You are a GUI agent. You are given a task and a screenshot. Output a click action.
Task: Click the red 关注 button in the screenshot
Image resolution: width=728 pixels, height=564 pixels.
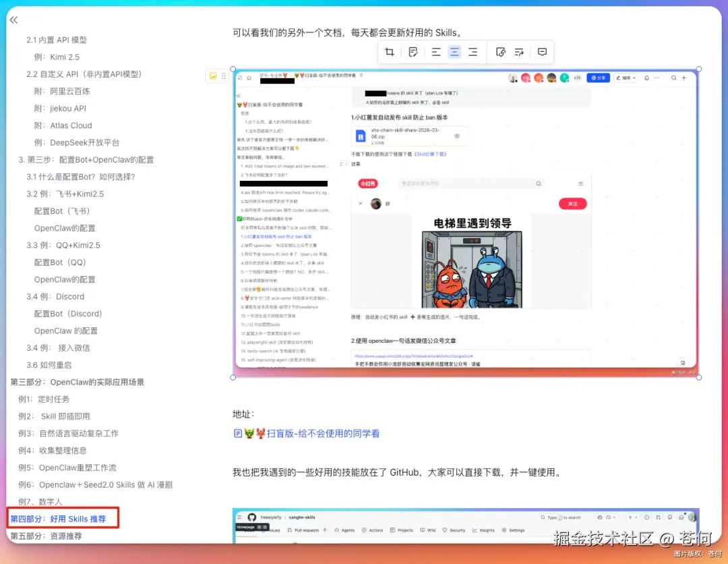point(572,203)
